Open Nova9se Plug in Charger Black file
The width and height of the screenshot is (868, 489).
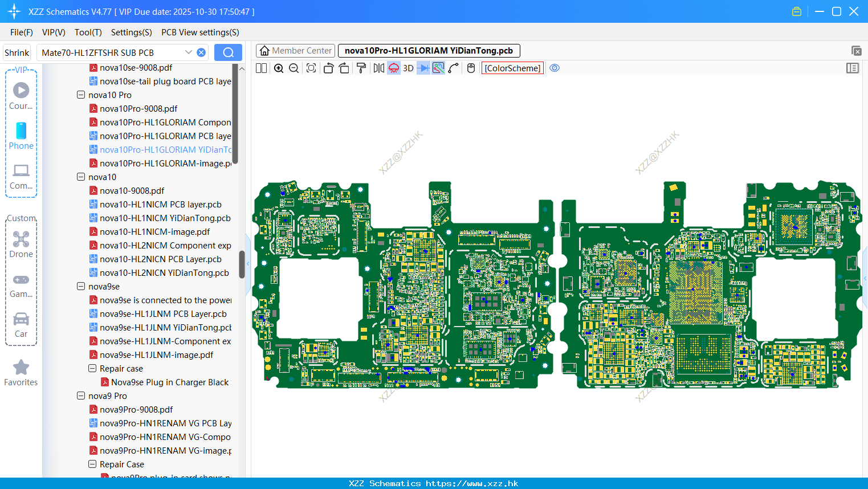click(x=165, y=382)
